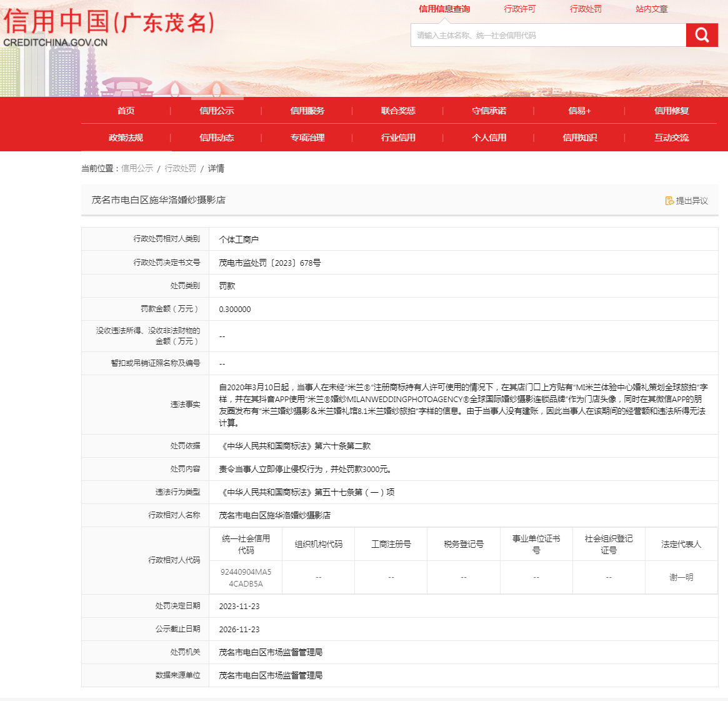Select the 信用信息查询 search tab

[x=444, y=9]
